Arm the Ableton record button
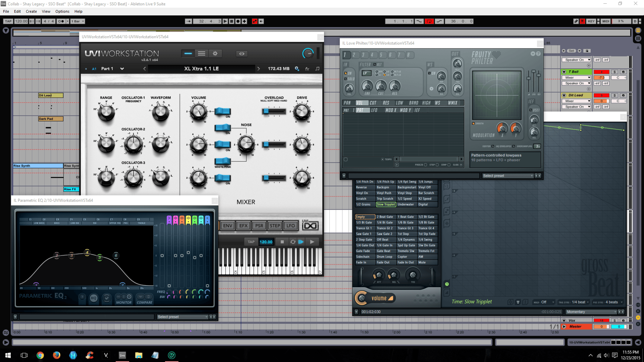 click(x=238, y=21)
